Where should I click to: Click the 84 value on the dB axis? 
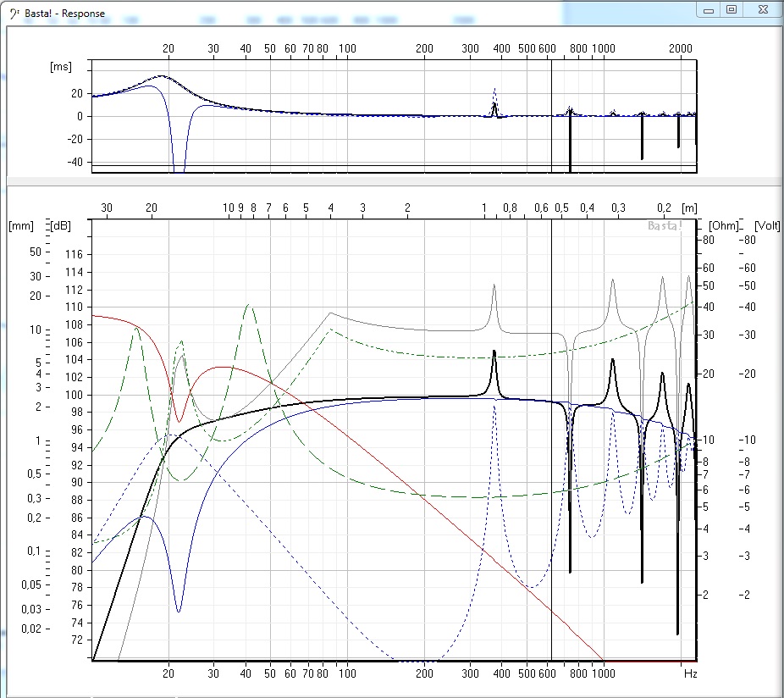pyautogui.click(x=77, y=535)
